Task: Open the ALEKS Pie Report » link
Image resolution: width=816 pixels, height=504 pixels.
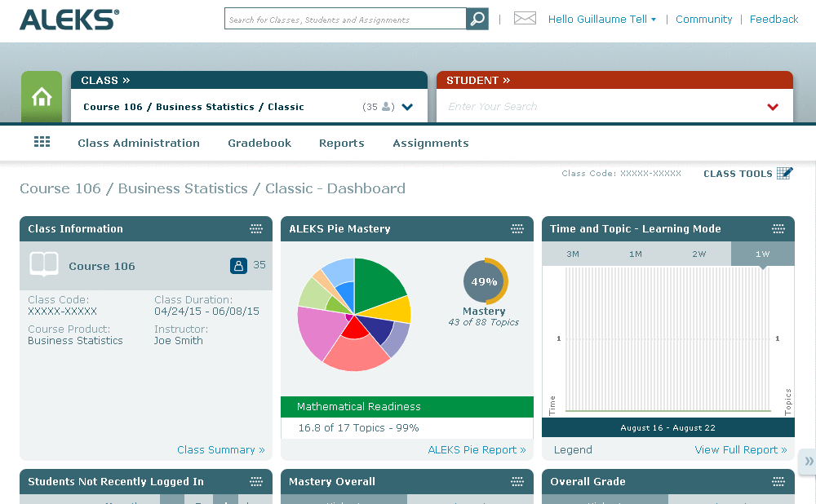Action: (477, 450)
